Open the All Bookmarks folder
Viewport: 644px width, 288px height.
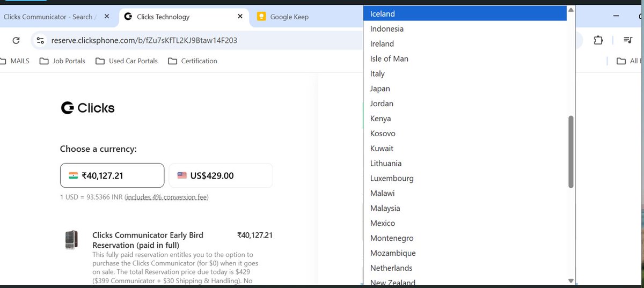coord(629,61)
